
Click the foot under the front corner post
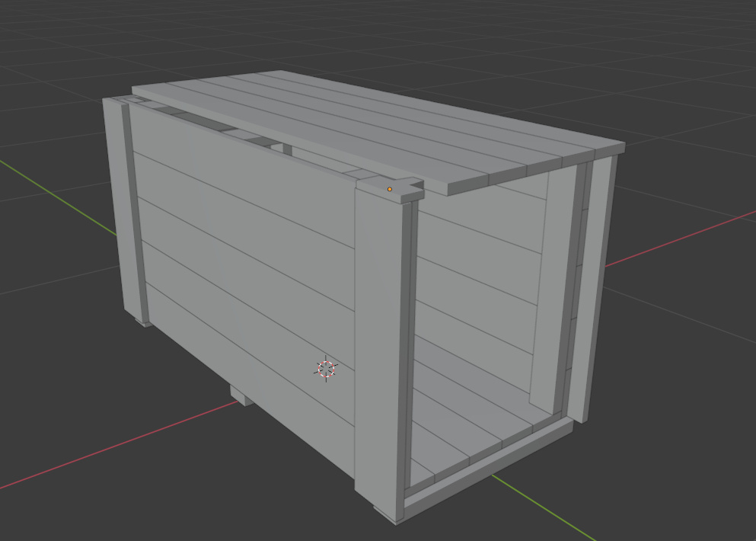pos(383,514)
